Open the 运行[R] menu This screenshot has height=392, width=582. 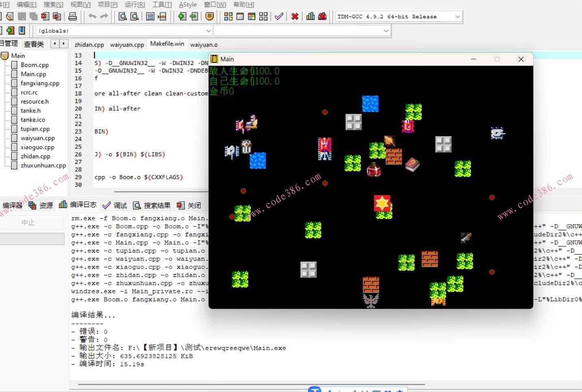coord(135,4)
